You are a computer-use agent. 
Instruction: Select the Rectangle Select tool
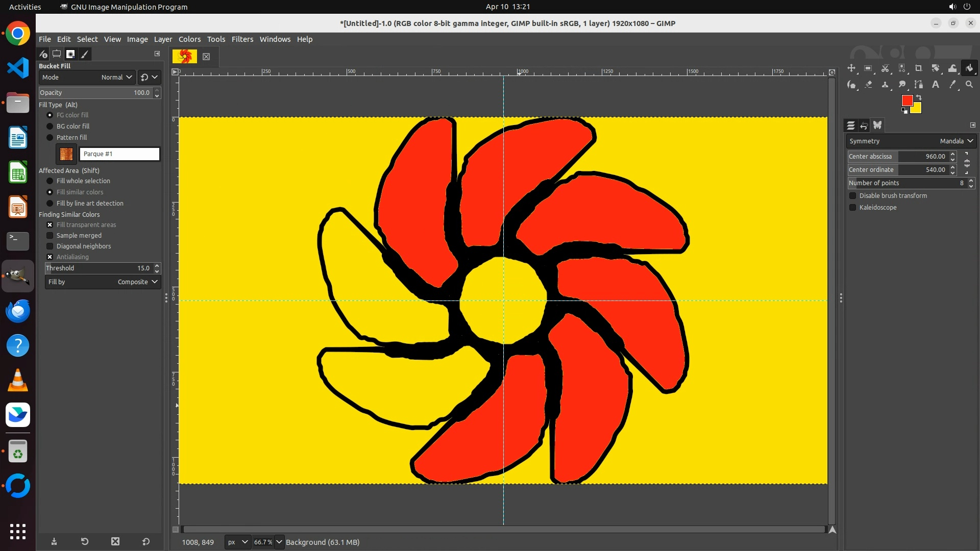pos(868,68)
